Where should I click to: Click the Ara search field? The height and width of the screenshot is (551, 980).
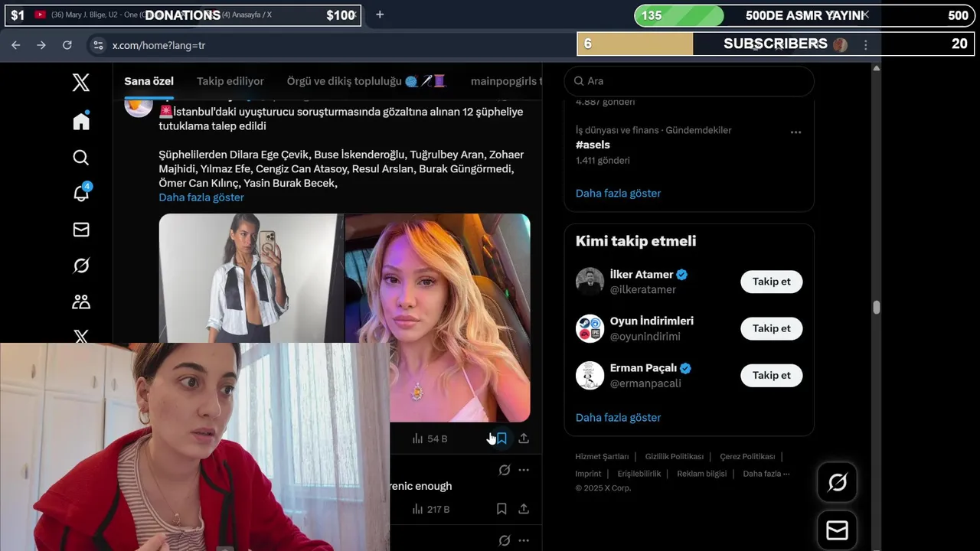tap(689, 81)
